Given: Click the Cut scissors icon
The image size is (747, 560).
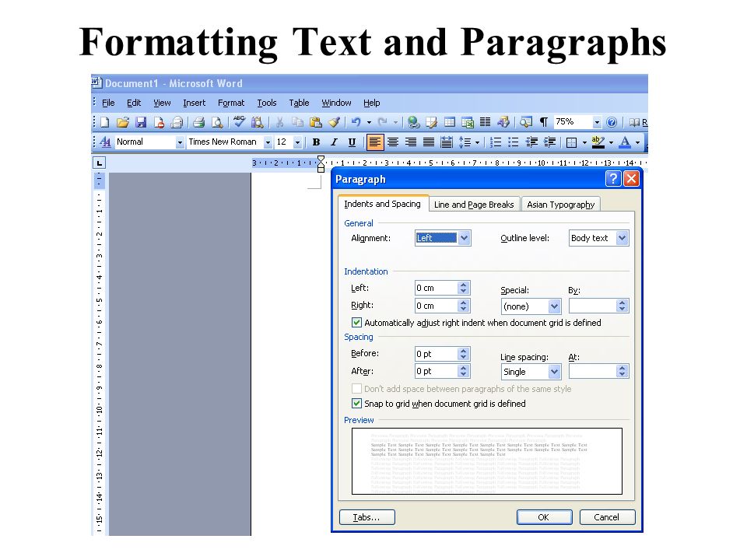Looking at the screenshot, I should pos(279,122).
